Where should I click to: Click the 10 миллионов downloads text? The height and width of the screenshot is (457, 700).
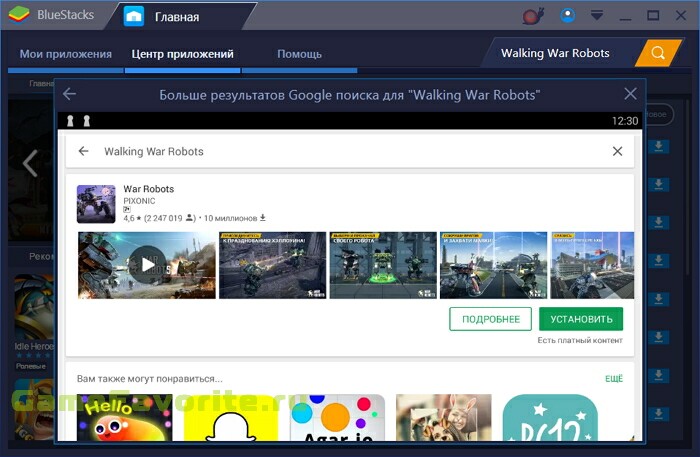[230, 218]
